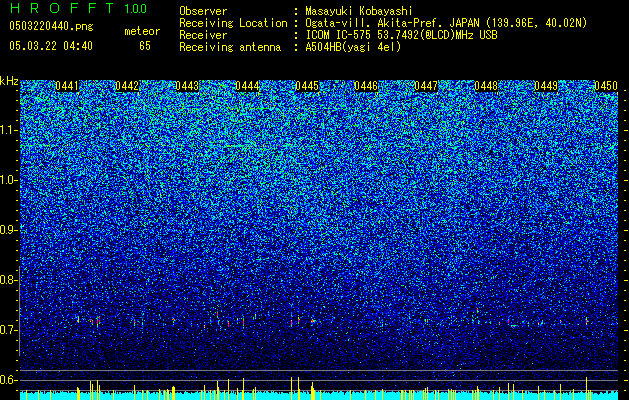Click the Observer label
The width and height of the screenshot is (629, 400).
[203, 11]
